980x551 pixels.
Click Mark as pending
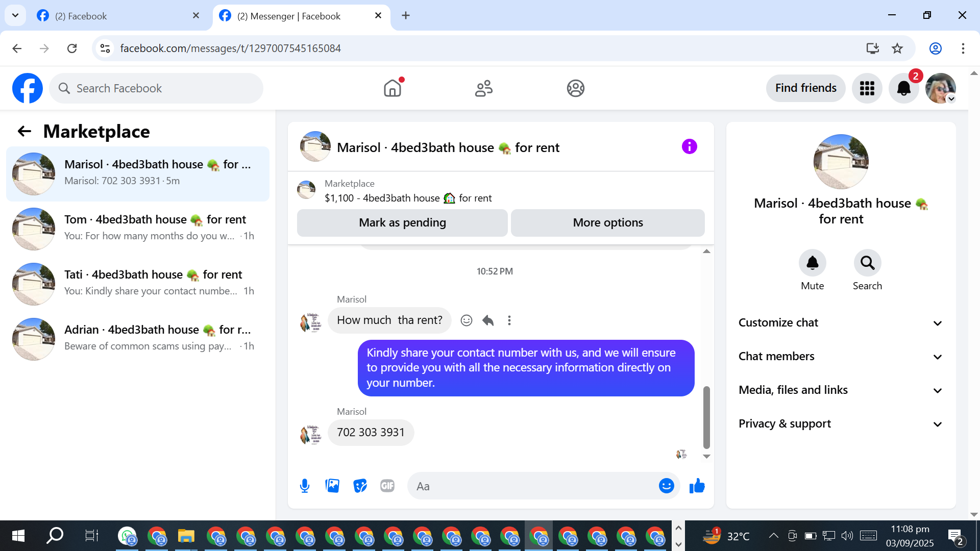[x=402, y=223]
